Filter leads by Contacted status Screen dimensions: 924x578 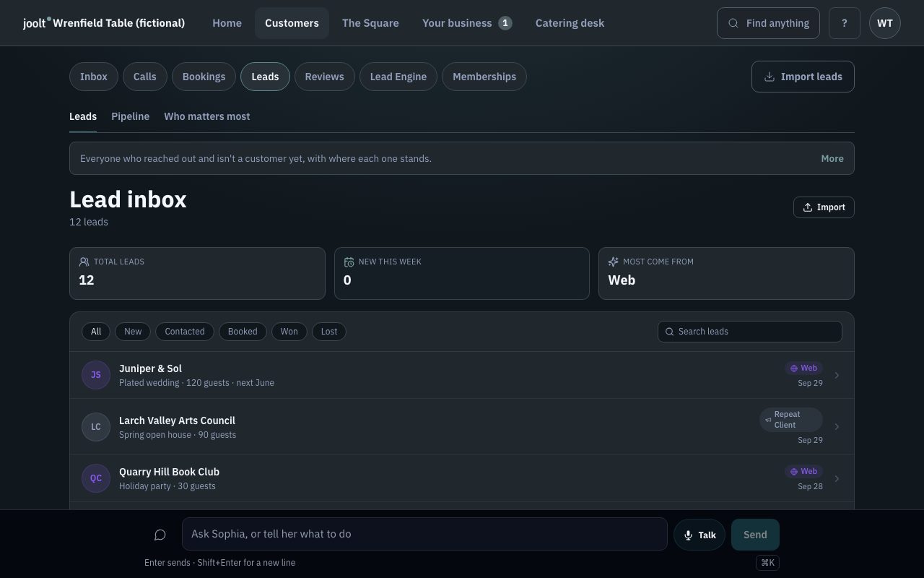point(185,332)
